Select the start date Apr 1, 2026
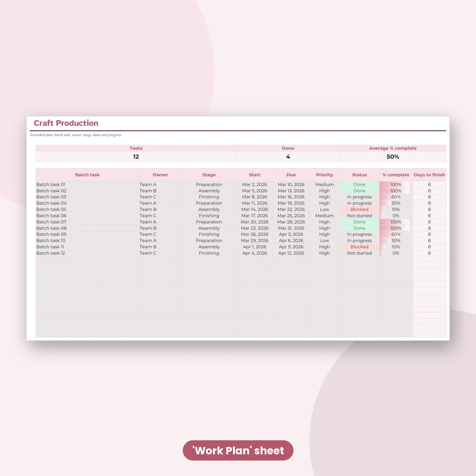Screen dimensions: 476x476 click(254, 247)
